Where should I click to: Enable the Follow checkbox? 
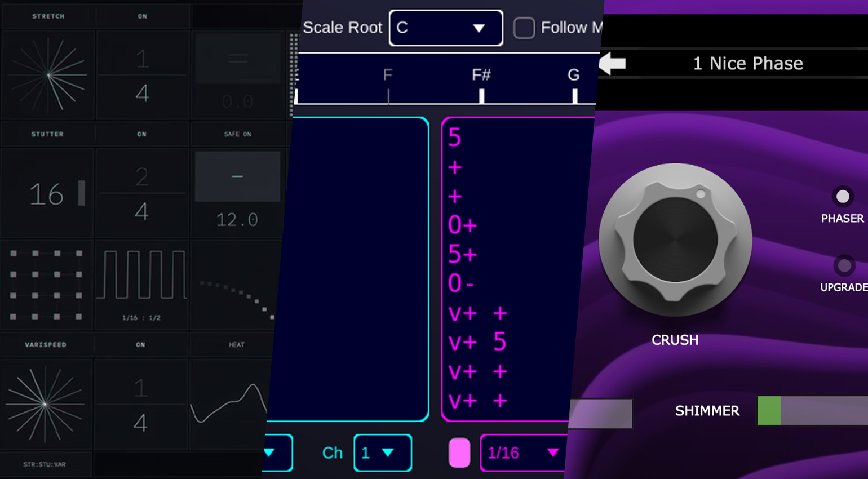pyautogui.click(x=524, y=28)
